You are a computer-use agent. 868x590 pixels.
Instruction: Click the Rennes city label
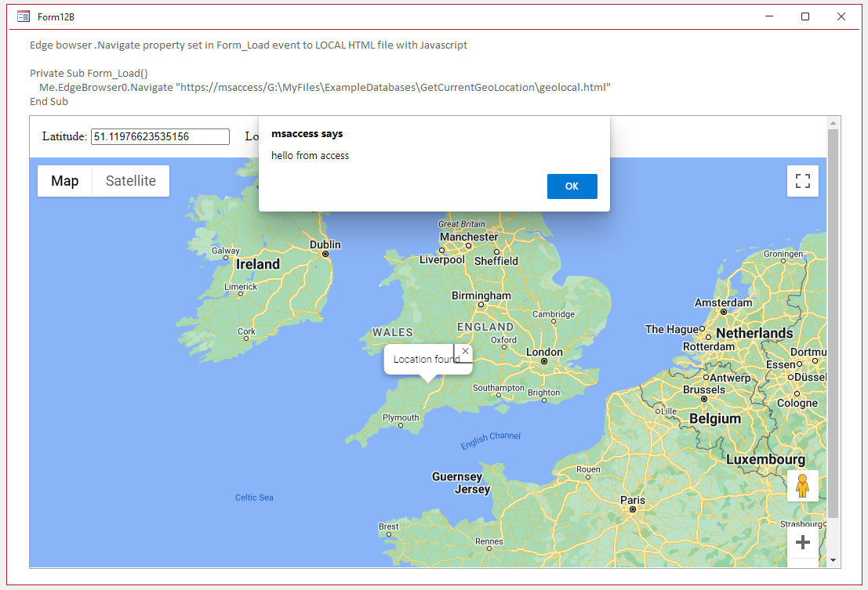coord(488,541)
